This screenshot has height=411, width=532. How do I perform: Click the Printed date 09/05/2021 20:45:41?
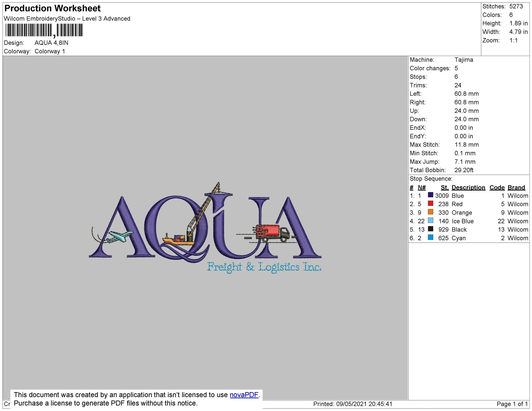coord(364,404)
